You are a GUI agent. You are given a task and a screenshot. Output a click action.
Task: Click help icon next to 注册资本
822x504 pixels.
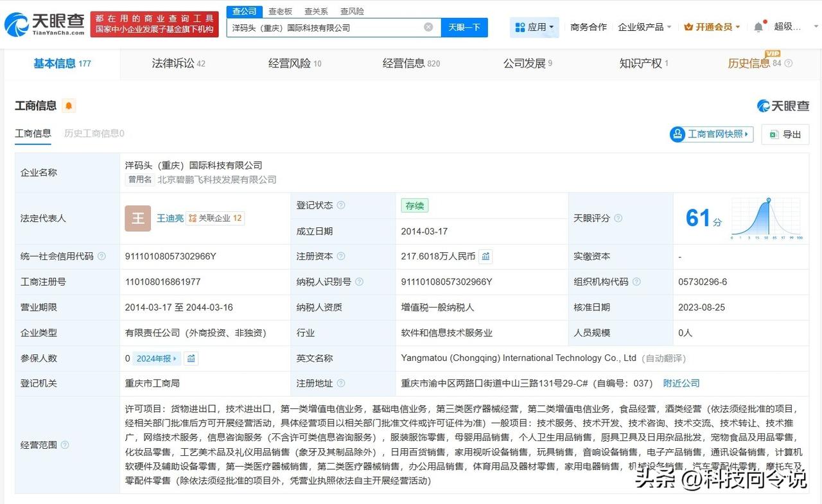tap(341, 256)
